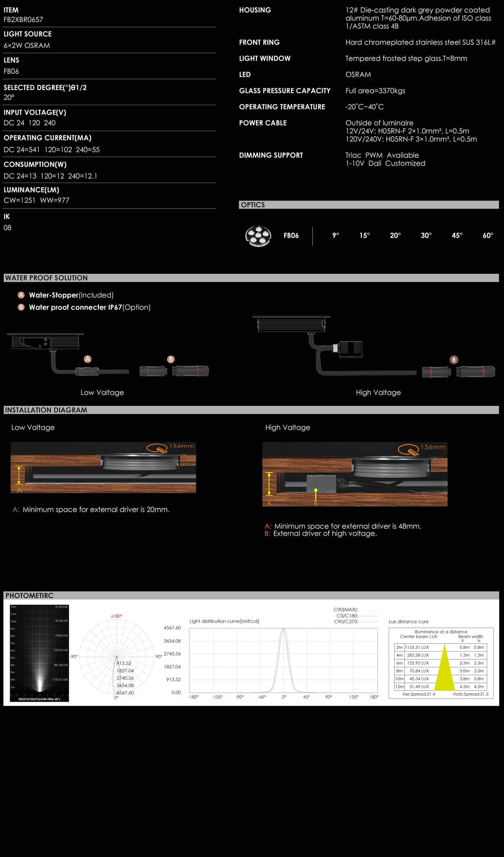Select the 20° beam angle option
This screenshot has height=857, width=504.
(395, 236)
